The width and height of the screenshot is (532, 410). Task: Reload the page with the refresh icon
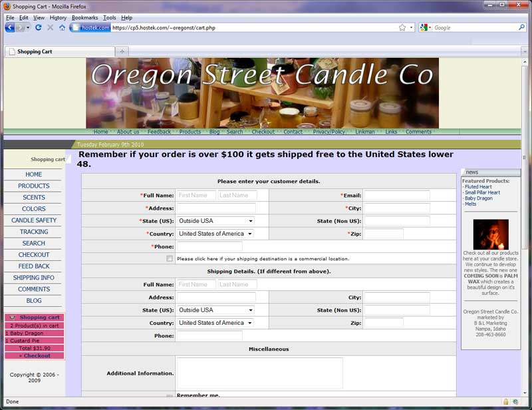click(x=39, y=27)
